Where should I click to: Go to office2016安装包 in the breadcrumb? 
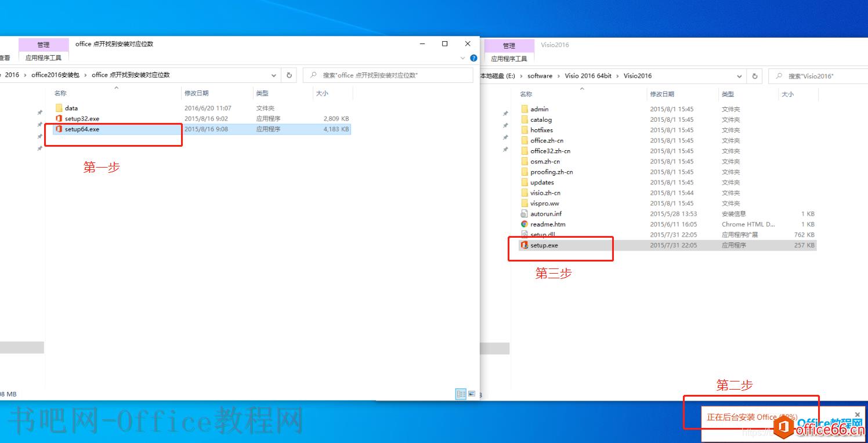(55, 75)
